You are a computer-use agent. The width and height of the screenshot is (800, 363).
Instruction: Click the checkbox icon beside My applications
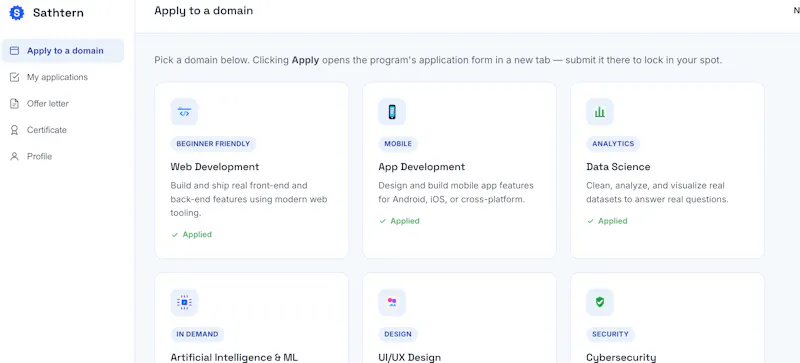(x=14, y=77)
